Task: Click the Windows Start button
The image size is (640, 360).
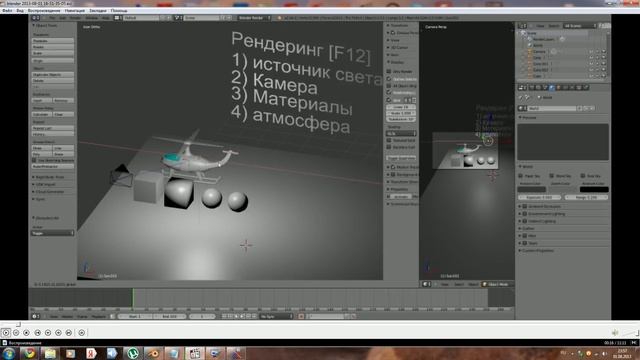Action: click(x=8, y=353)
